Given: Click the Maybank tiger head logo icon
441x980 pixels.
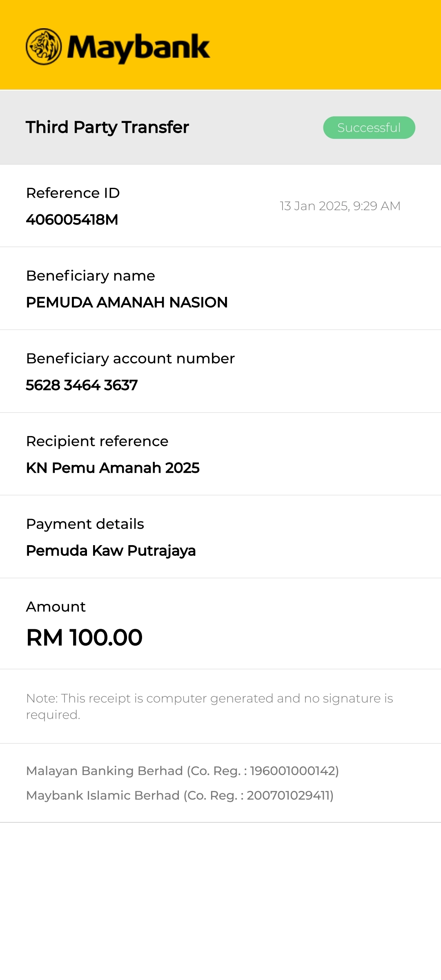Looking at the screenshot, I should click(44, 47).
